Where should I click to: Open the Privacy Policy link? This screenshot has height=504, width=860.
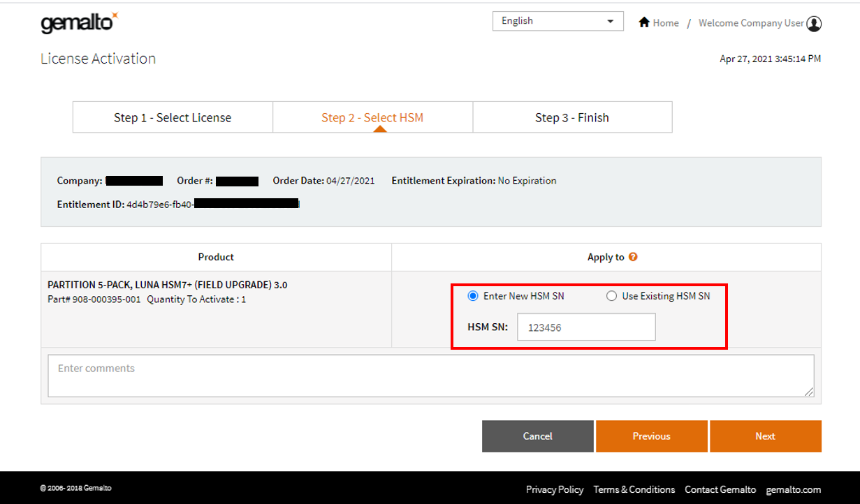pos(555,489)
